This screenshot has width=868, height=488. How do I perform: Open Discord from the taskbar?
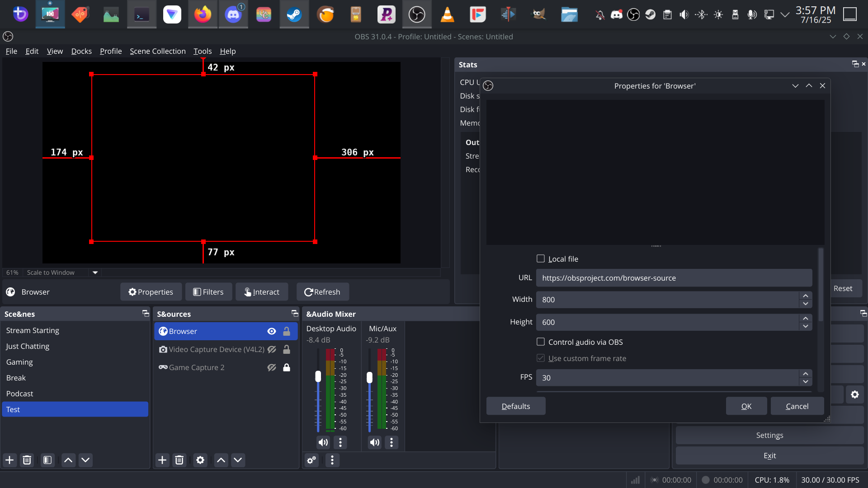tap(233, 14)
